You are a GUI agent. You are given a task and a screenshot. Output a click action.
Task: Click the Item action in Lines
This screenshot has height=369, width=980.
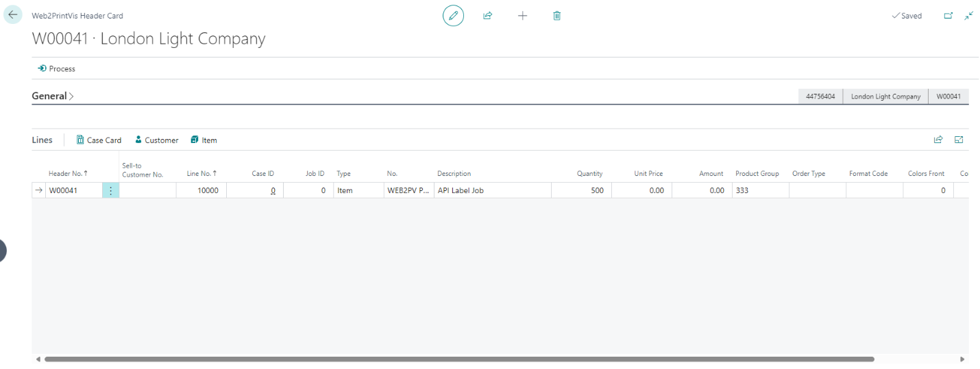tap(204, 140)
